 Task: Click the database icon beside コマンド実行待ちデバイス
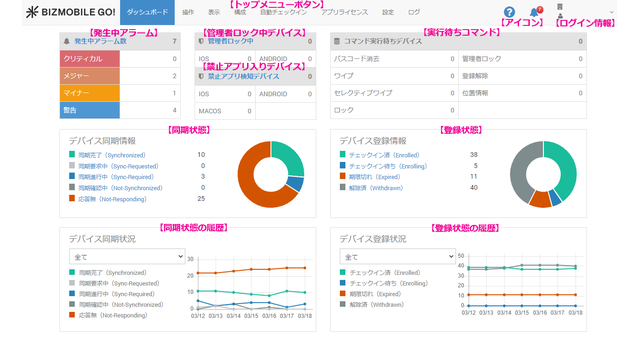(337, 41)
